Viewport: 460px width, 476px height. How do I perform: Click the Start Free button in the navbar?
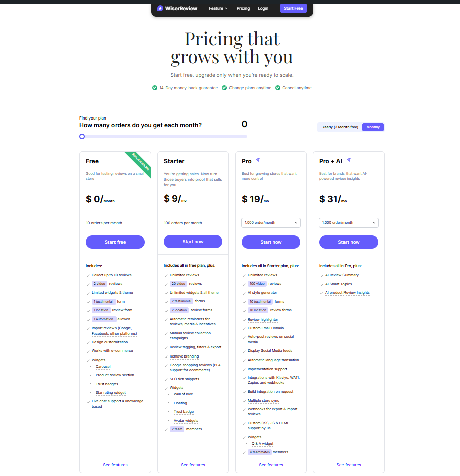tap(293, 8)
